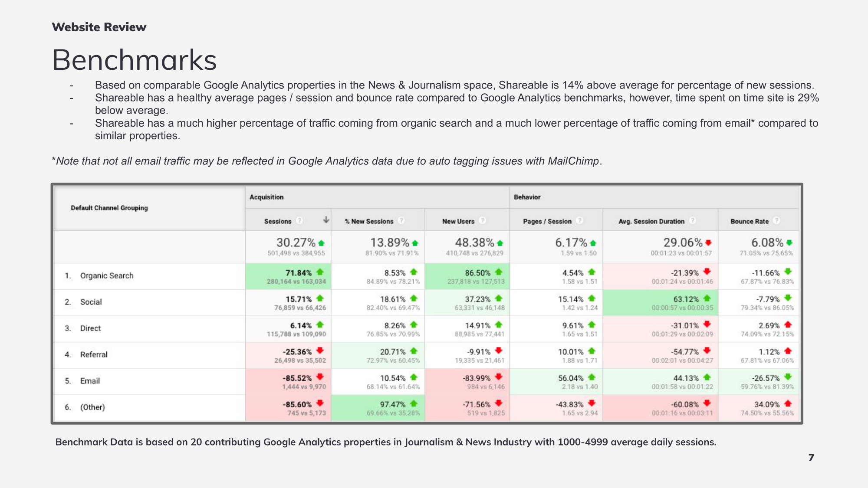Open the Social channel row
The width and height of the screenshot is (868, 488).
pos(91,302)
